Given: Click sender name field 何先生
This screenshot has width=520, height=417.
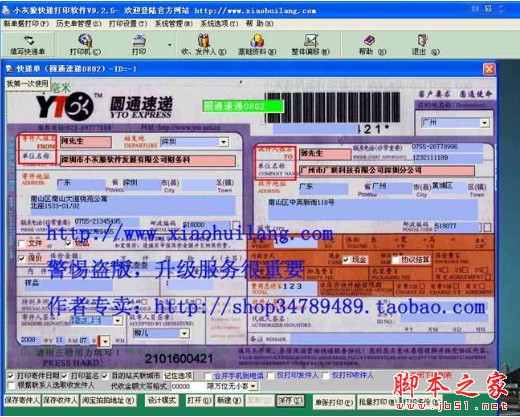Looking at the screenshot, I should (x=86, y=141).
